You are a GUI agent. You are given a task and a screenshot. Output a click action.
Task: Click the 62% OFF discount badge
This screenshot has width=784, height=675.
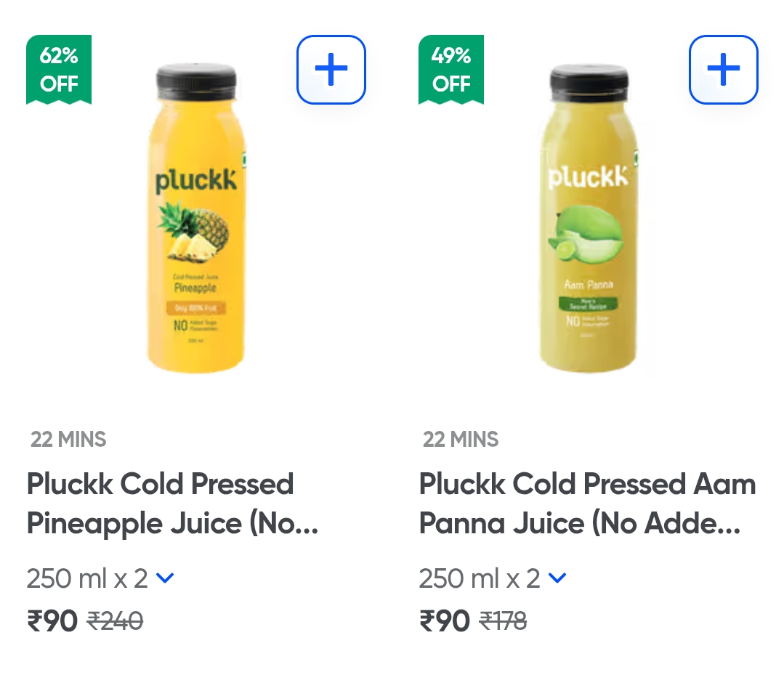59,70
